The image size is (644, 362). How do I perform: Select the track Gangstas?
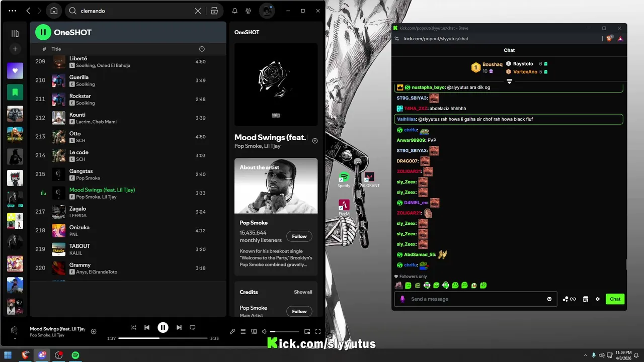(x=128, y=174)
